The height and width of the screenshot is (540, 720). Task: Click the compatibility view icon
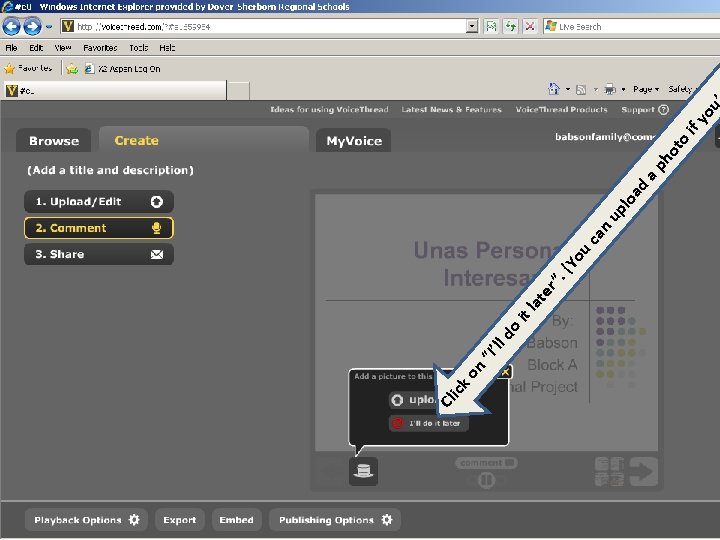click(491, 27)
